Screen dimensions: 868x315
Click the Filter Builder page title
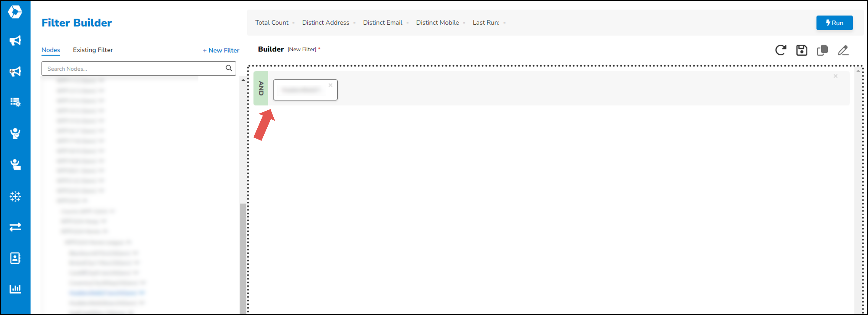point(77,23)
